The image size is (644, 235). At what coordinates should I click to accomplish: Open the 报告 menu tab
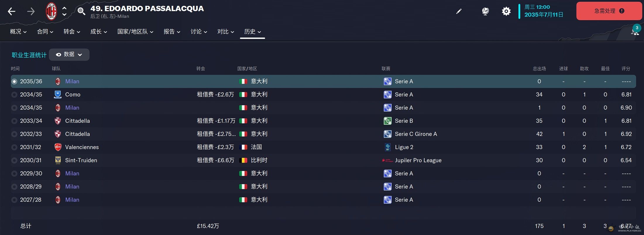[172, 32]
